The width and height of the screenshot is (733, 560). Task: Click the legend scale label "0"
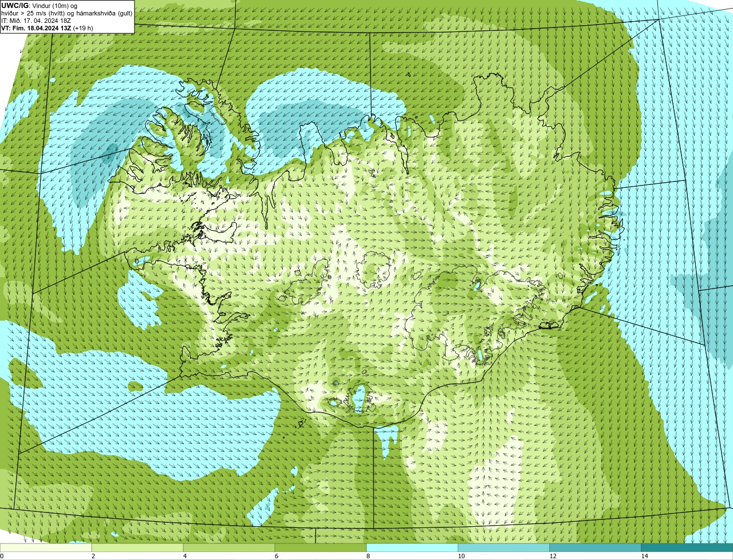click(x=2, y=556)
